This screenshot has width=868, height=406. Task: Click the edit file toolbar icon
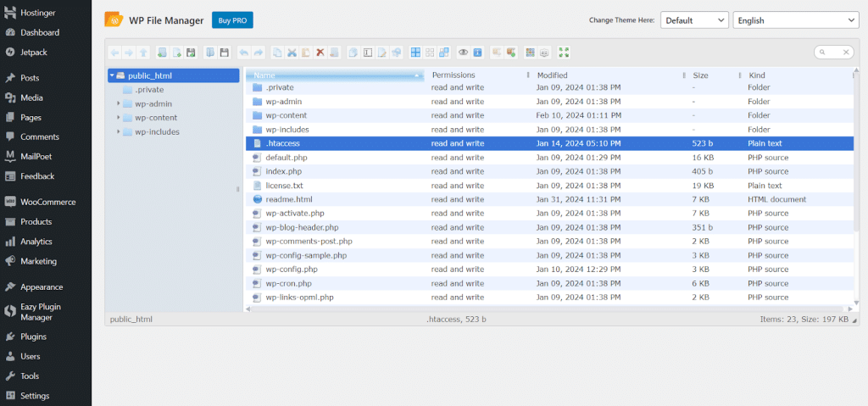[382, 53]
